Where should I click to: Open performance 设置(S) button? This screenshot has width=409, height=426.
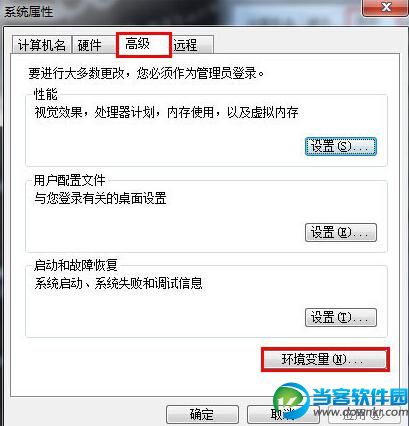pos(341,146)
